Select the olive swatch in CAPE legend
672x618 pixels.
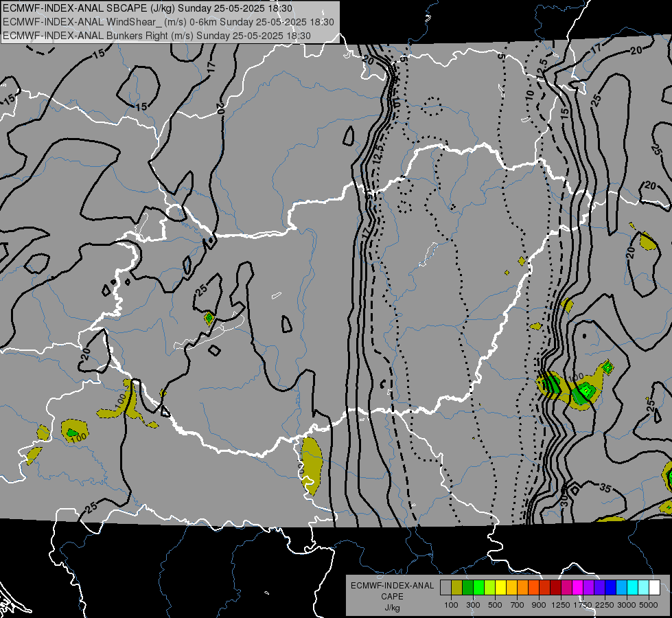(457, 587)
